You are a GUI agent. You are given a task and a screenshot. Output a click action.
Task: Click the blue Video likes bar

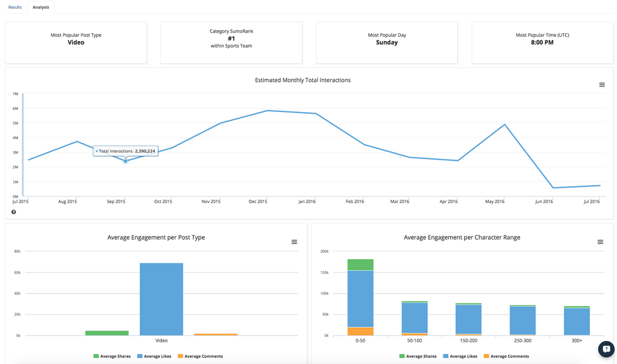point(161,299)
